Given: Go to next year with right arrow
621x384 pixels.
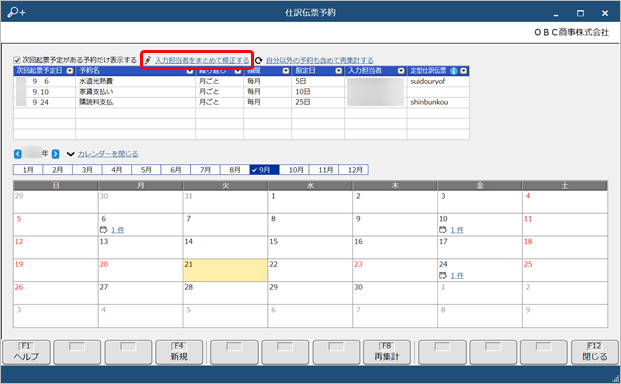Looking at the screenshot, I should [55, 154].
